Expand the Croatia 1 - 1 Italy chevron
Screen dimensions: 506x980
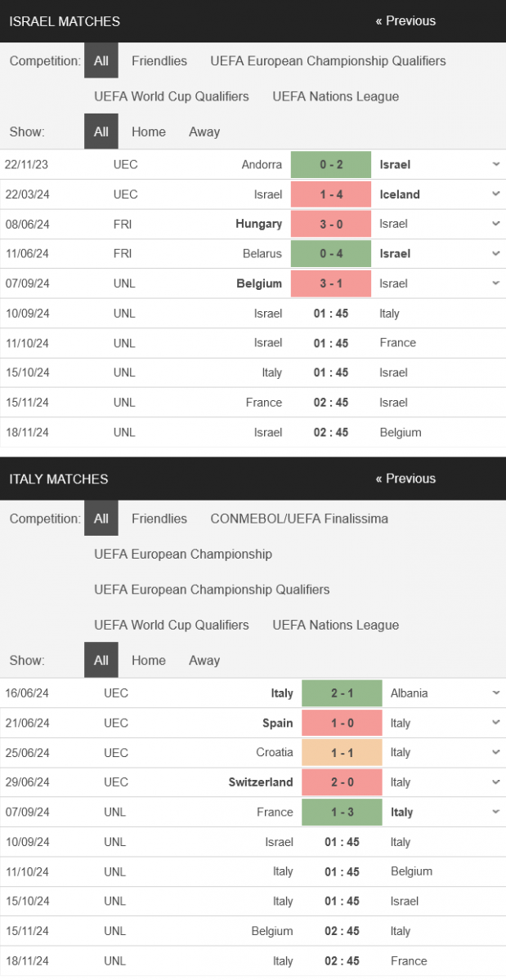(496, 752)
